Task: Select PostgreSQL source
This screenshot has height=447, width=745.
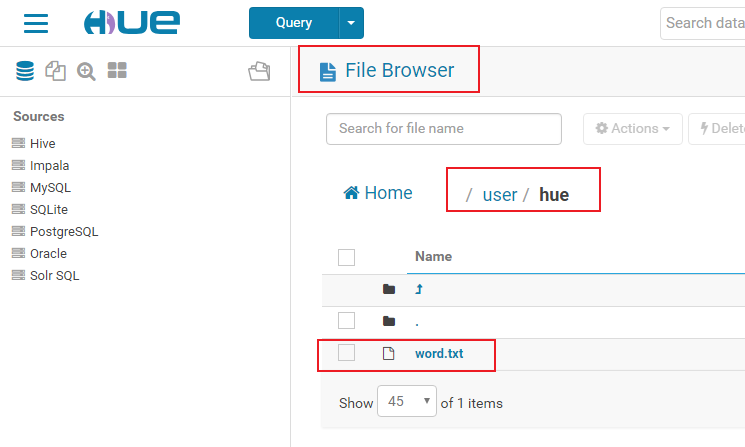Action: [64, 231]
